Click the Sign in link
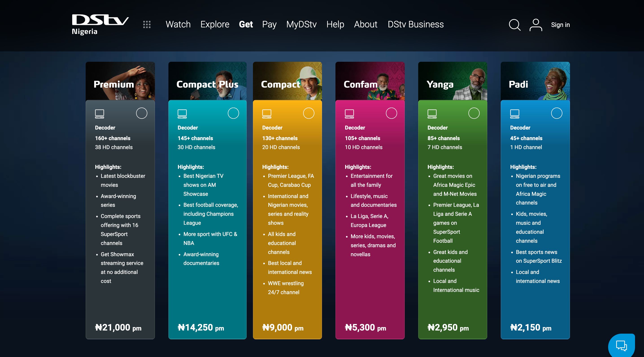The height and width of the screenshot is (357, 644). point(560,25)
